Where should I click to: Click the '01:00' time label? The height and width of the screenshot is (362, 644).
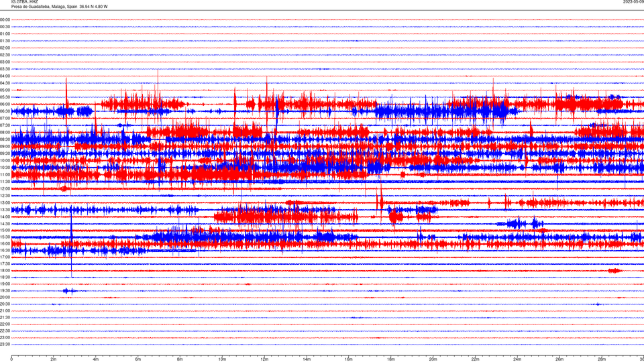tap(5, 34)
